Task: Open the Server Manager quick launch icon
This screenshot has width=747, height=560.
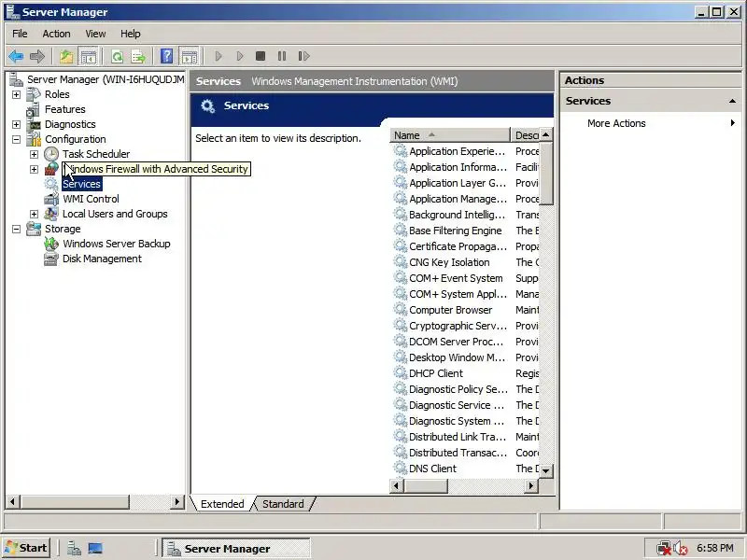Action: 74,549
